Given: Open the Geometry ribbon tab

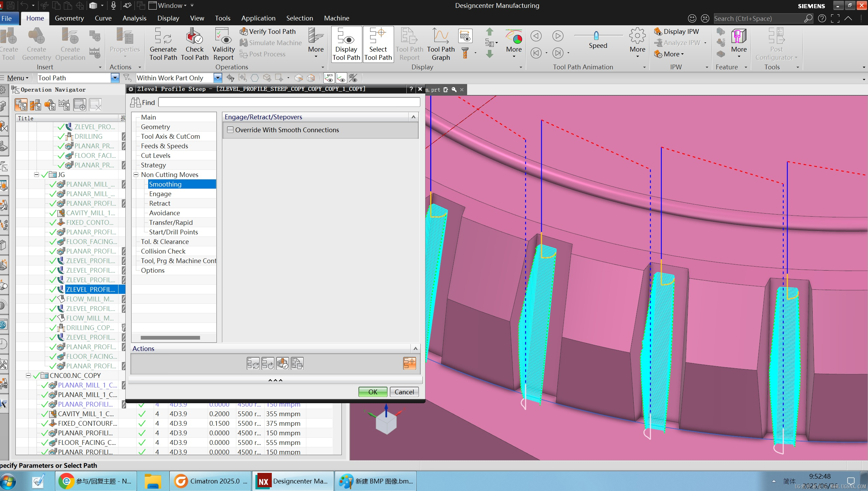Looking at the screenshot, I should point(69,18).
